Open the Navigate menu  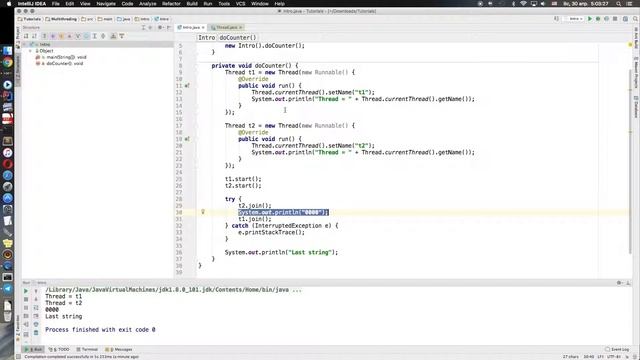pyautogui.click(x=106, y=4)
